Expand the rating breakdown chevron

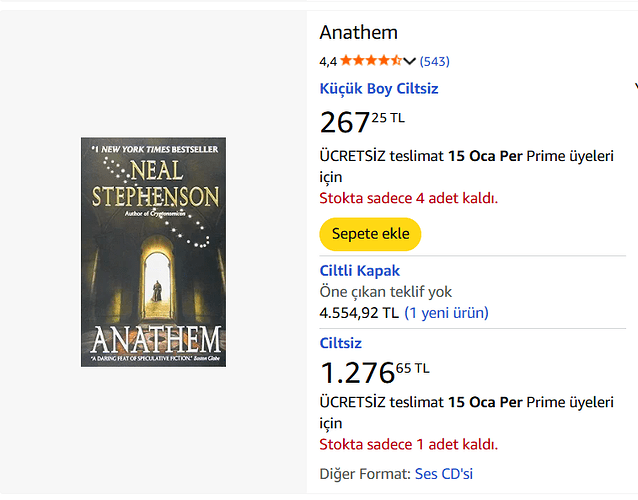(x=409, y=62)
